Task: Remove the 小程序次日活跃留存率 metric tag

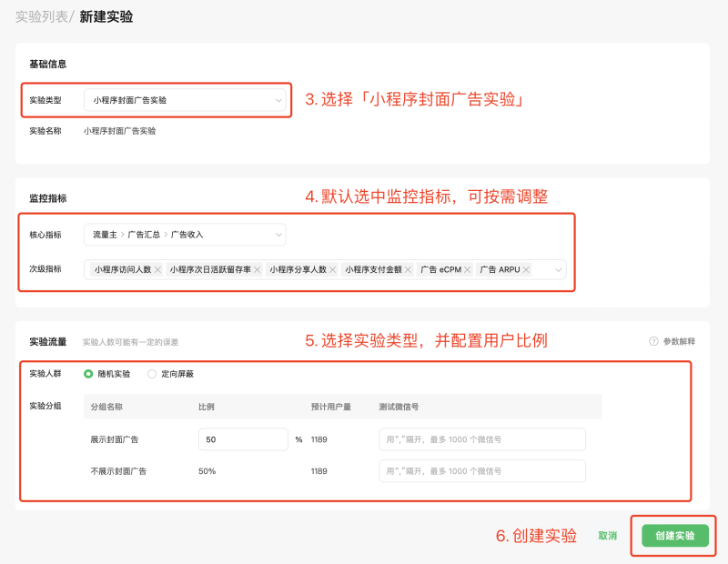Action: pyautogui.click(x=257, y=269)
